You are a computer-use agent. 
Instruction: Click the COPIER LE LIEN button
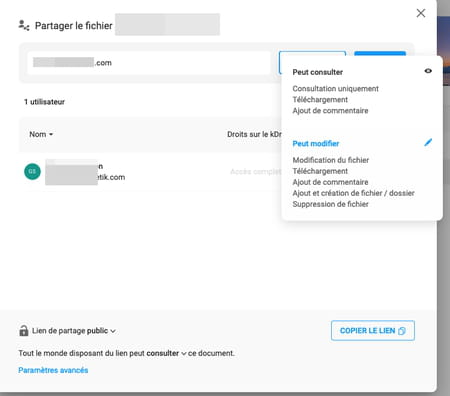[x=373, y=331]
